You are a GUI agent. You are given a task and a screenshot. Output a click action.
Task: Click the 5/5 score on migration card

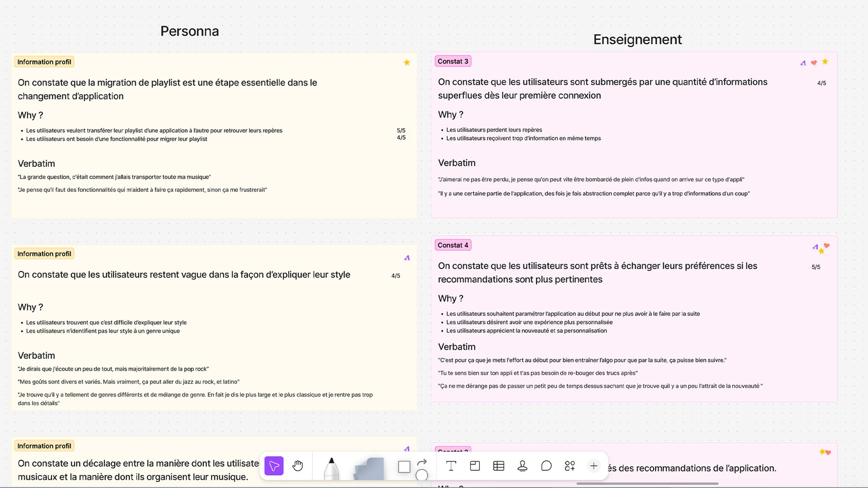[401, 131]
